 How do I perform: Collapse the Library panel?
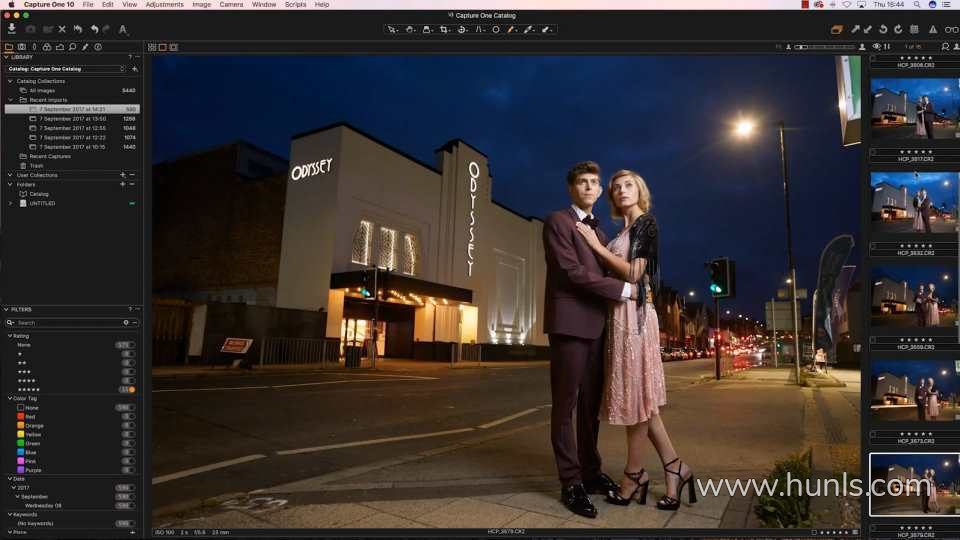point(7,57)
